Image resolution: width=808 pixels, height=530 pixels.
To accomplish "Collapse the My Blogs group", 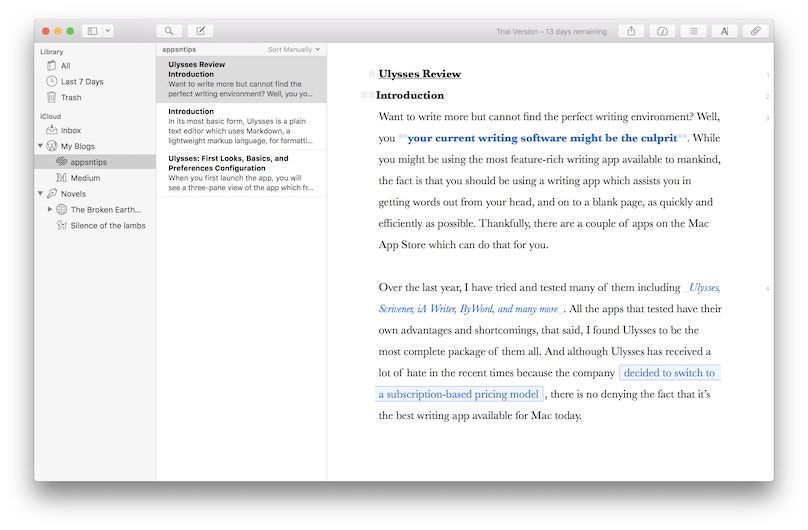I will click(41, 146).
